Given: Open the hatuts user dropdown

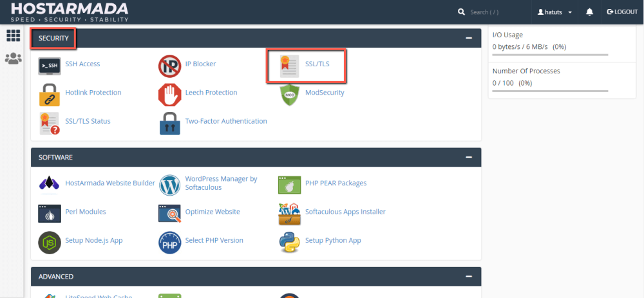Looking at the screenshot, I should click(x=554, y=12).
